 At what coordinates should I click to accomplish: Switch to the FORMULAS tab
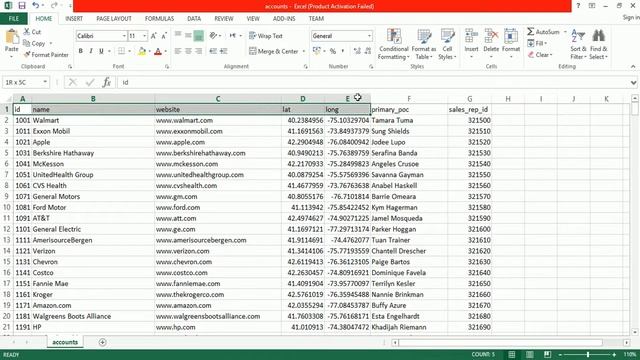pyautogui.click(x=159, y=18)
